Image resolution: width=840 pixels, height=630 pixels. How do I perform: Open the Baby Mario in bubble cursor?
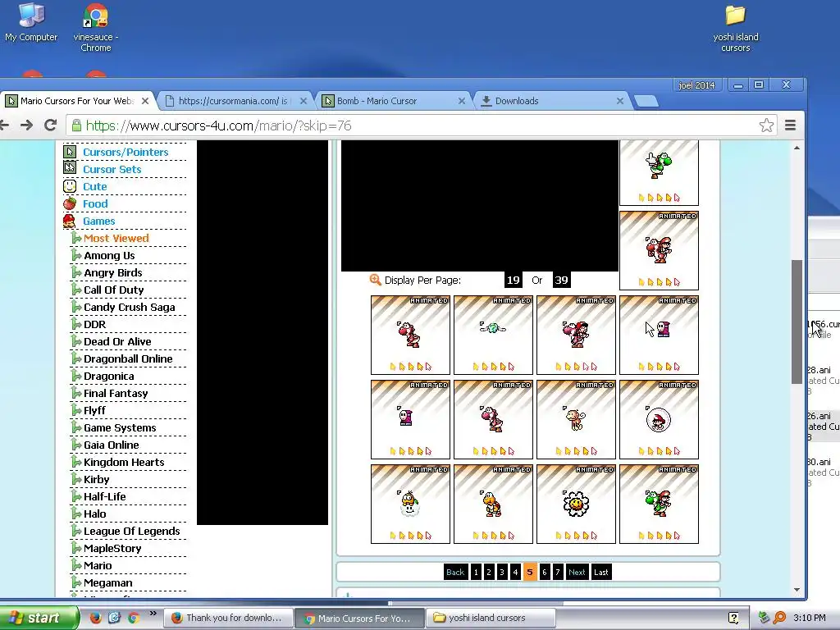[659, 419]
